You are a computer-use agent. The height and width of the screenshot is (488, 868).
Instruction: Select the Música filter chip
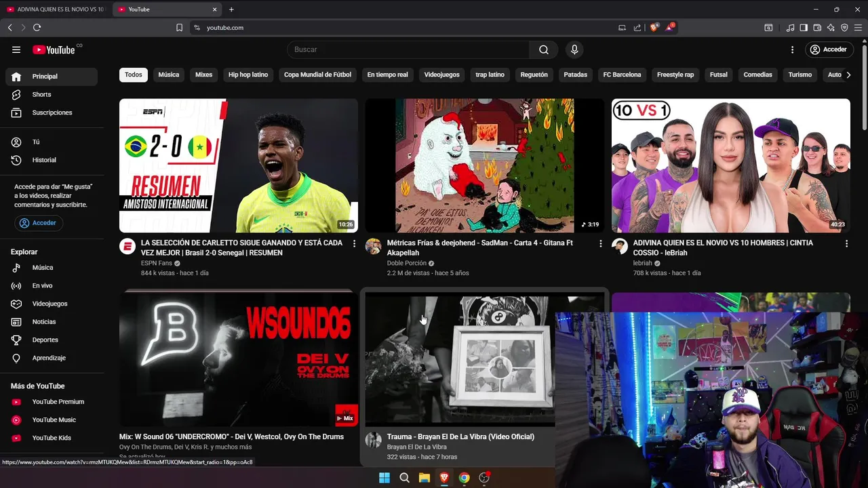(x=169, y=75)
